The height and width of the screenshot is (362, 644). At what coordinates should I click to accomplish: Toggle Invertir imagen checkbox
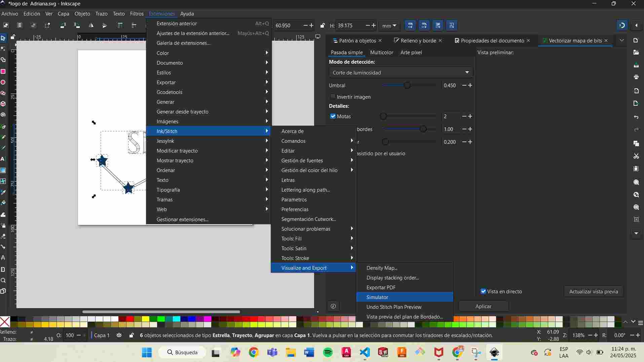(333, 96)
